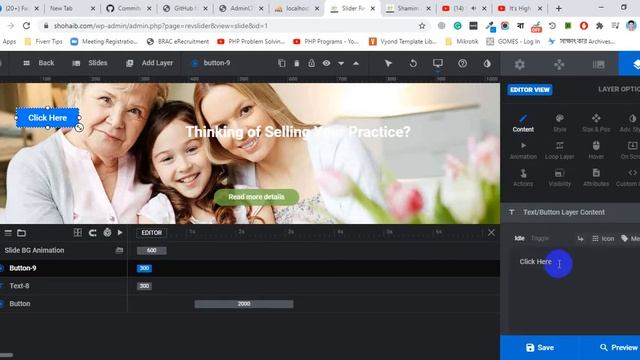Viewport: 640px width, 360px height.
Task: Save the slider
Action: pos(540,348)
